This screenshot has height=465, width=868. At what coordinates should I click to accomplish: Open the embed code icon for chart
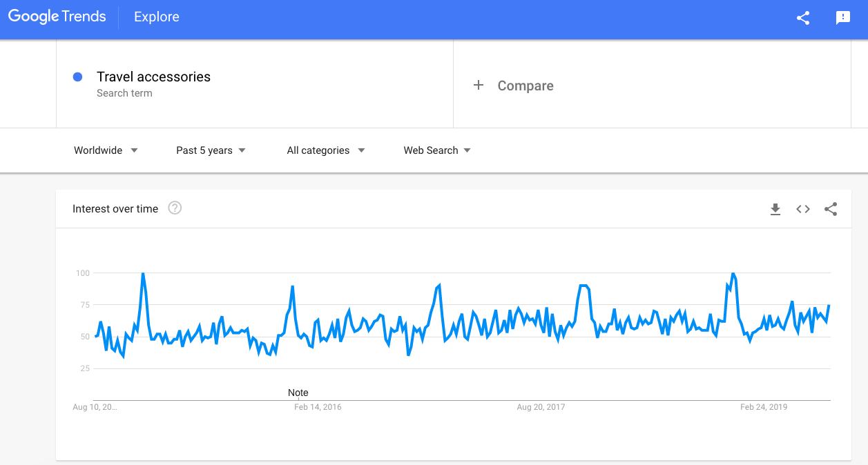click(803, 209)
